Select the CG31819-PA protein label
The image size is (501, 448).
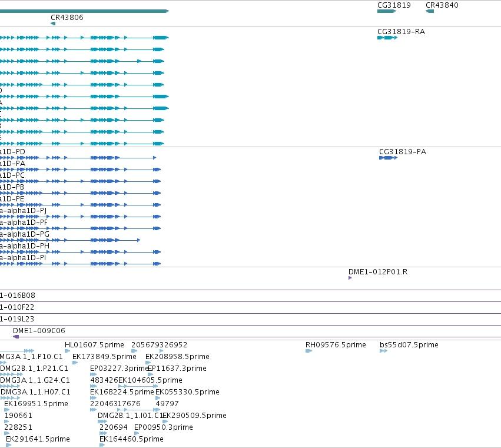[x=403, y=152]
